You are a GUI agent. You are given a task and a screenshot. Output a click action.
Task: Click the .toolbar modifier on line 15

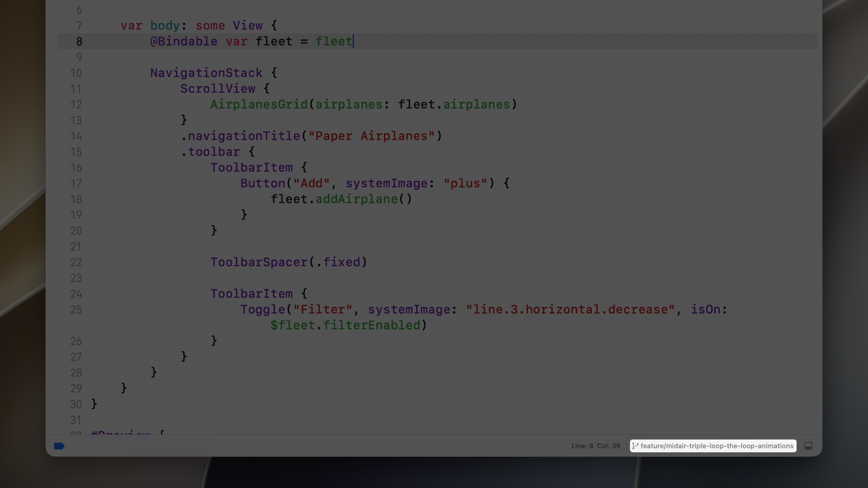coord(210,152)
